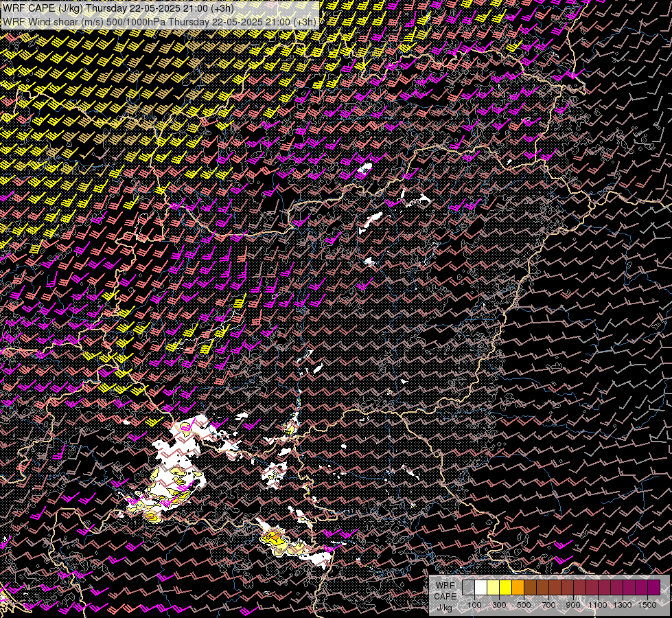The image size is (672, 618).
Task: Click the WRF Wind shear title line
Action: tap(159, 22)
